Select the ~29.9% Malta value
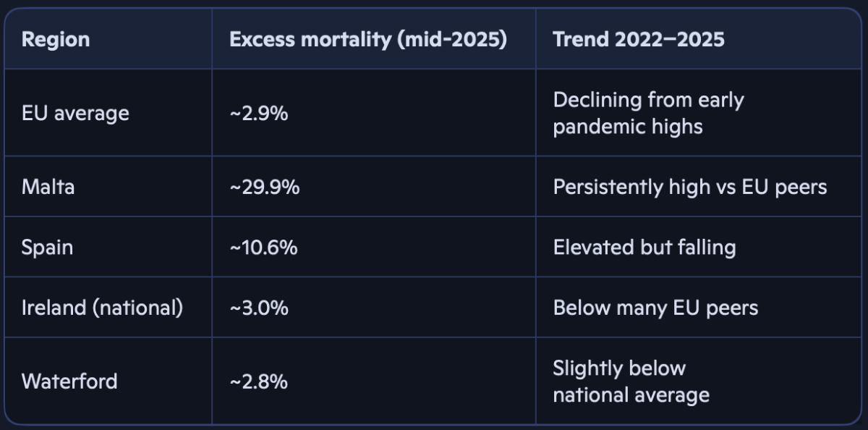Viewport: 868px width, 430px height. click(x=264, y=187)
